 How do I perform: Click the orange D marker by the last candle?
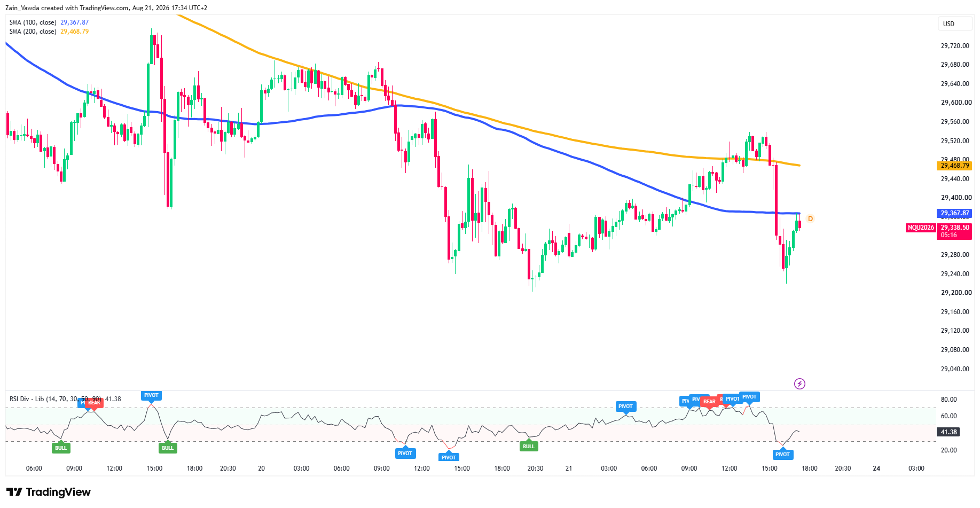tap(810, 218)
